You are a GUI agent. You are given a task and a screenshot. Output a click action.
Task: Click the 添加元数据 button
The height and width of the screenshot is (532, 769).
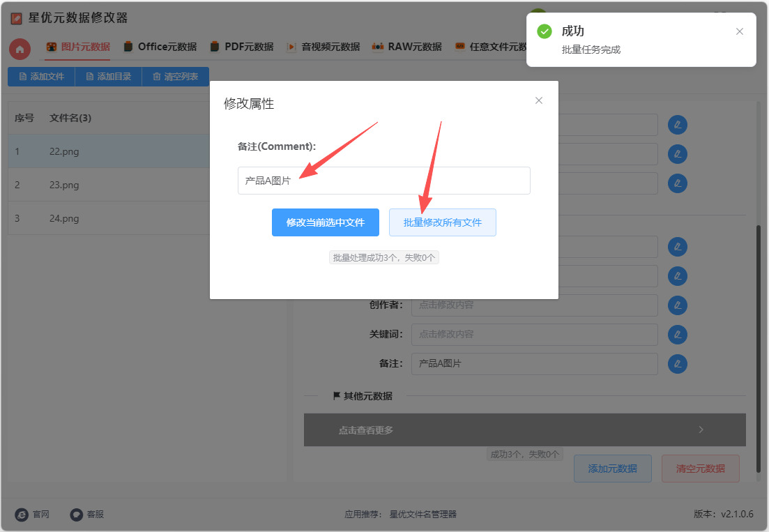613,469
